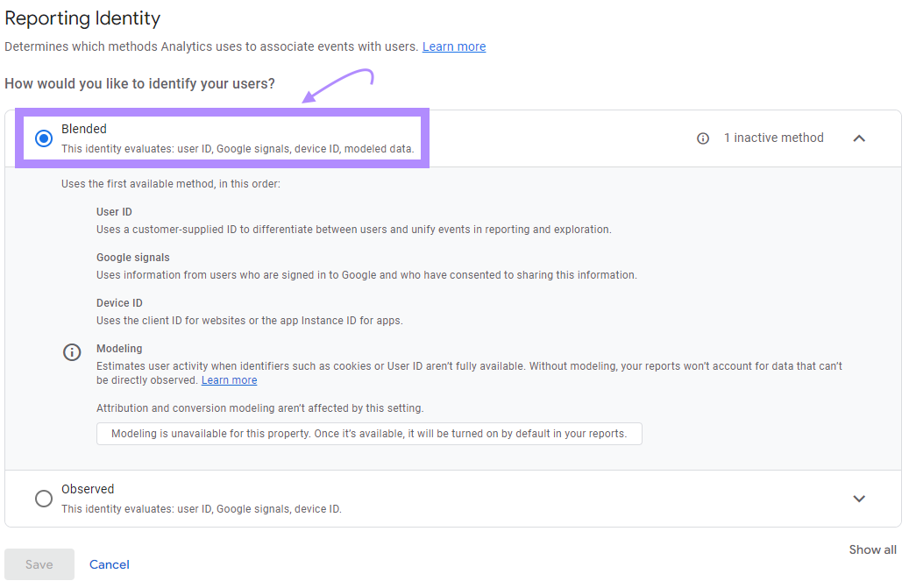Click the Cancel button
Viewport: 909px width, 588px height.
109,564
